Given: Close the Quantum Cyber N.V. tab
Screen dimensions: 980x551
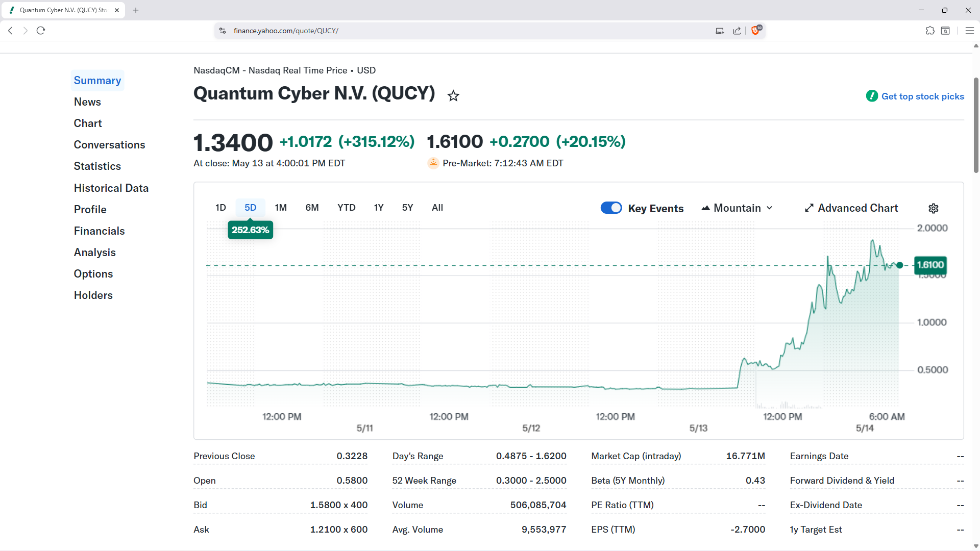Looking at the screenshot, I should 117,10.
